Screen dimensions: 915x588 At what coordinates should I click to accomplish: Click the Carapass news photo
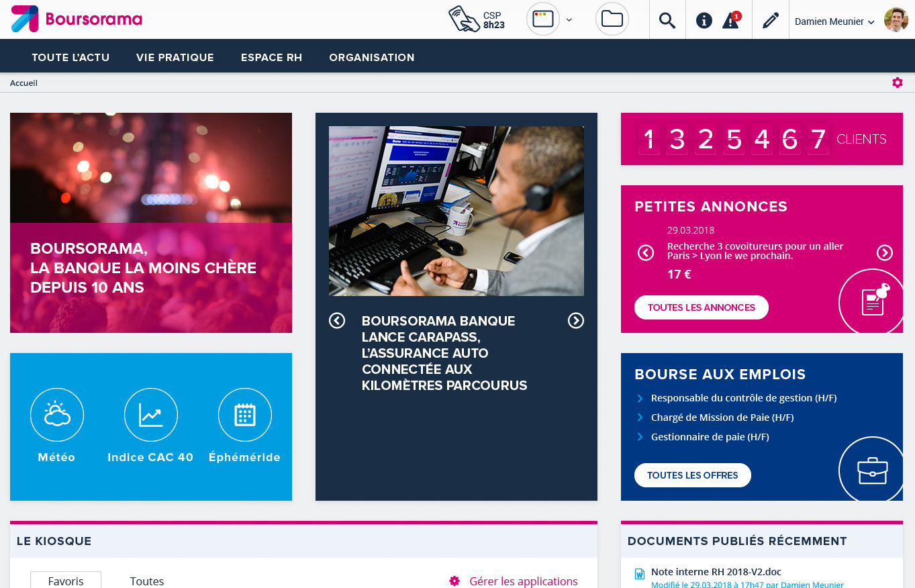pos(456,211)
